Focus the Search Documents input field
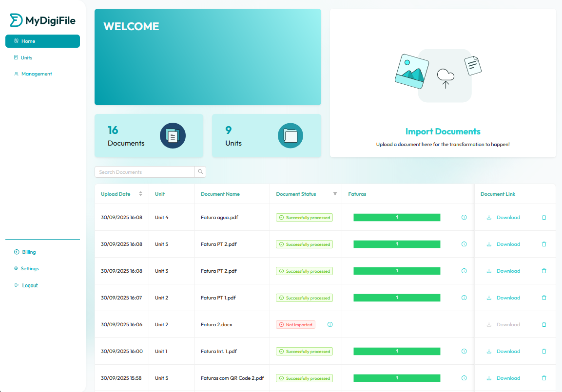The height and width of the screenshot is (392, 562). (145, 172)
